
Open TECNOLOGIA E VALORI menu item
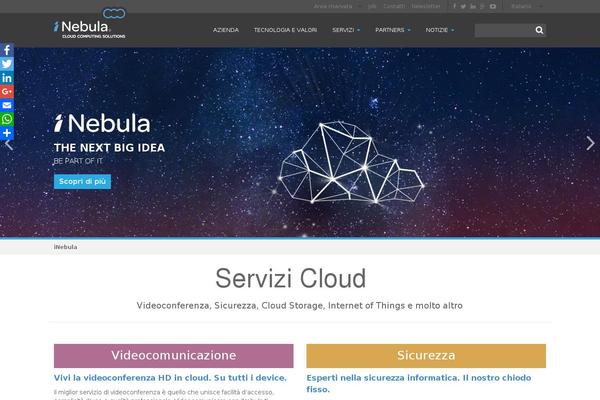tap(285, 30)
